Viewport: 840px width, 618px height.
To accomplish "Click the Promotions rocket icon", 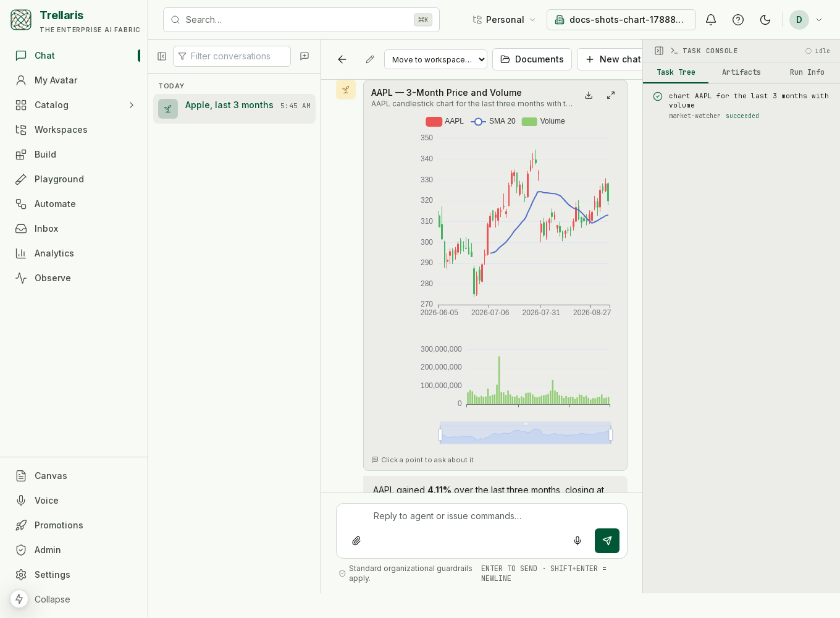I will [x=21, y=525].
